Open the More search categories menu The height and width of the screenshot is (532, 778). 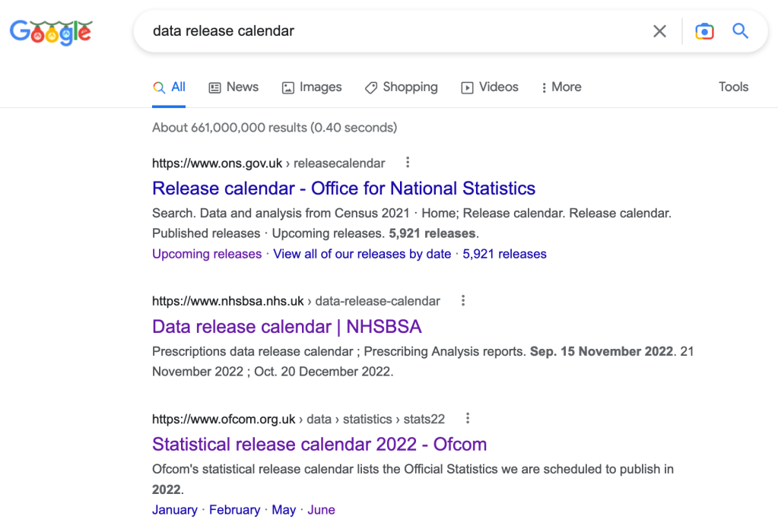click(561, 87)
